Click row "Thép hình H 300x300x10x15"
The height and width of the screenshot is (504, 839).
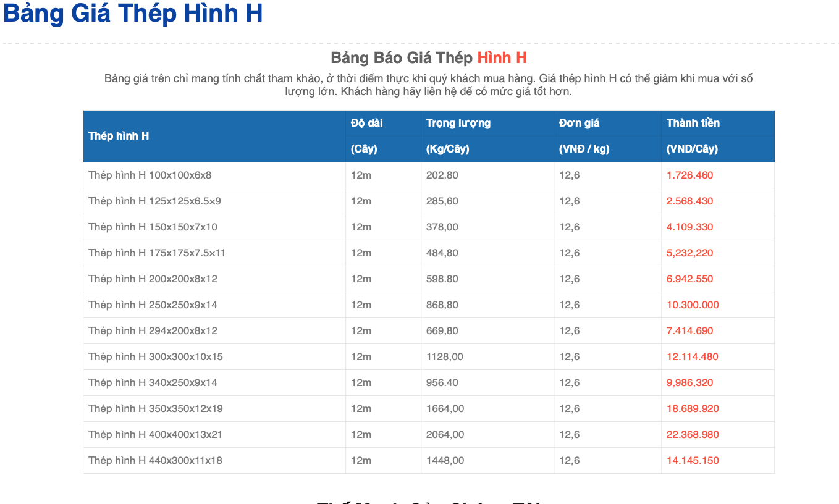[x=429, y=357]
